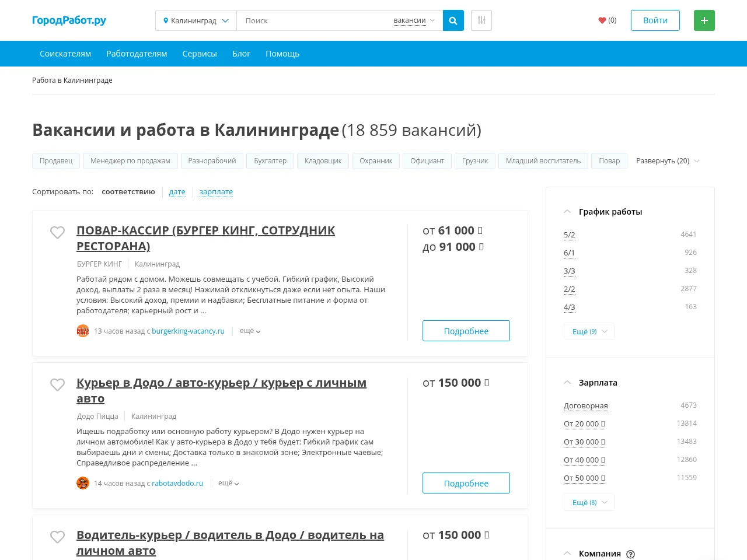Sort vacancies by дате
This screenshot has width=747, height=560.
coord(177,192)
